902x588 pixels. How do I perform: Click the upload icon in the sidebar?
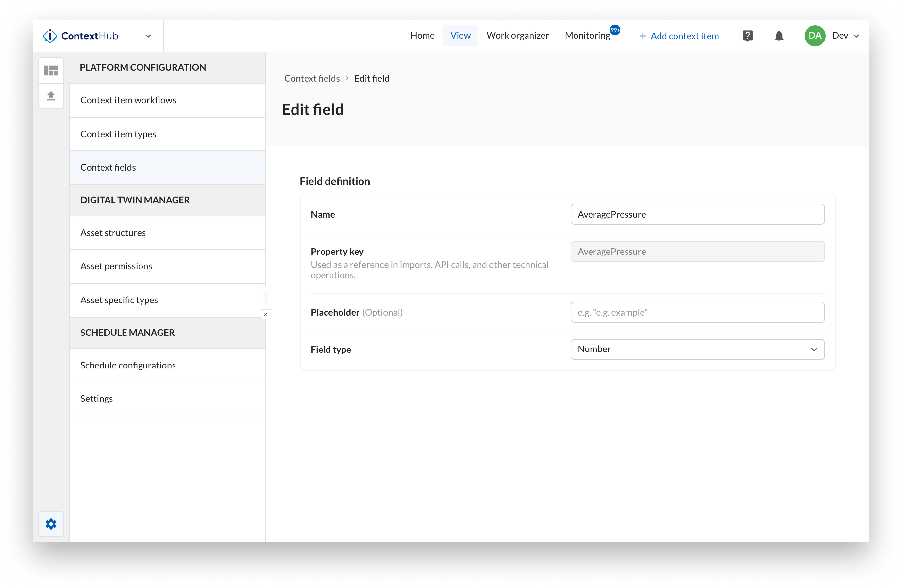[51, 96]
